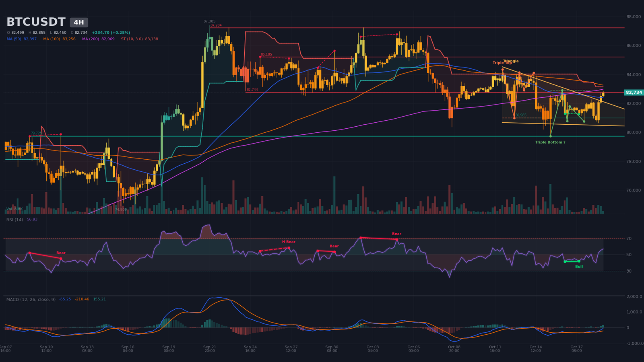Click the Bull divergence label on RSI
Image resolution: width=644 pixels, height=362 pixels.
click(579, 267)
